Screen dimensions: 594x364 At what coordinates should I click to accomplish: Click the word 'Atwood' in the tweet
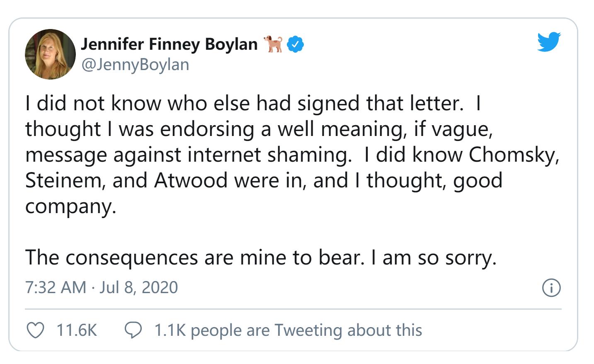[x=191, y=180]
